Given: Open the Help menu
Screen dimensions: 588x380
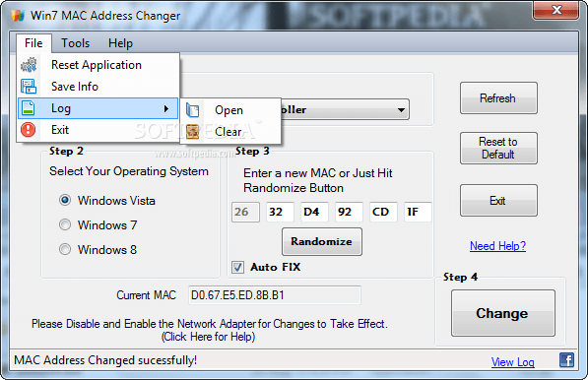Looking at the screenshot, I should [x=120, y=43].
